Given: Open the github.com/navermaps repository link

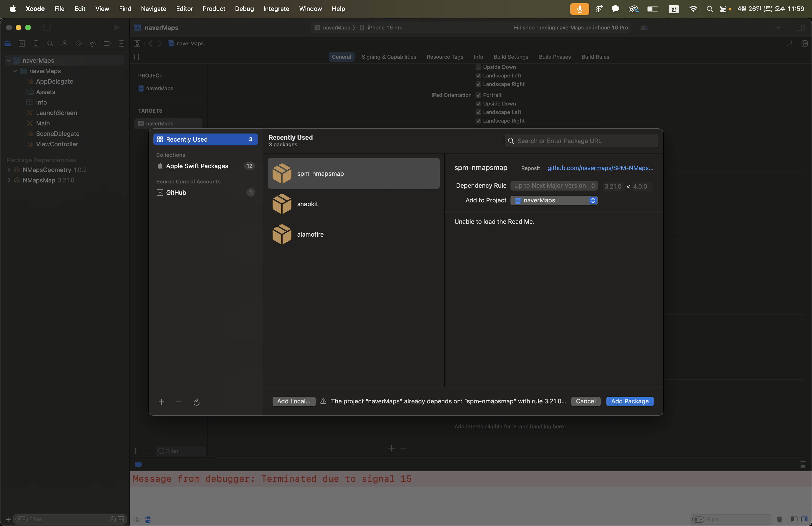Looking at the screenshot, I should point(600,168).
